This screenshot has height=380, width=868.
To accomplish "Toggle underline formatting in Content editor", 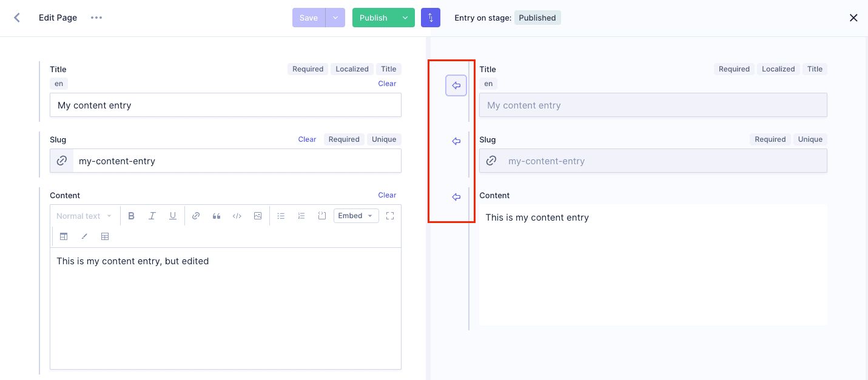I will (173, 216).
